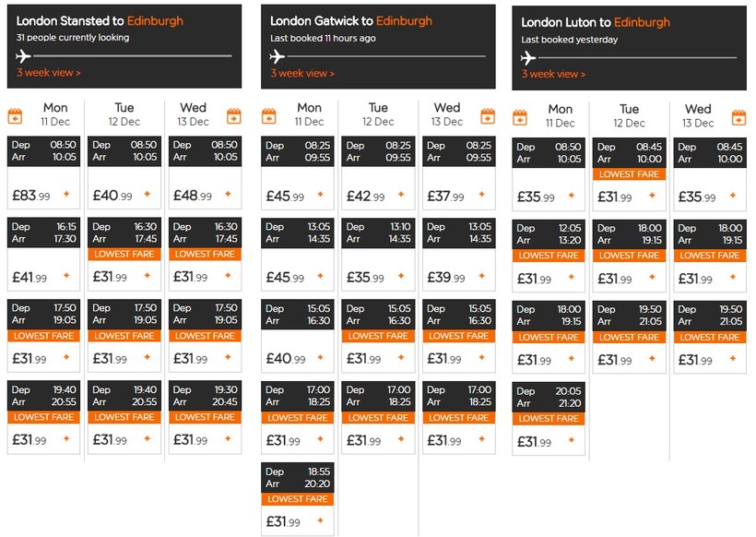
Task: Click next-day calendar icon for Gatwick flights
Action: pyautogui.click(x=488, y=116)
